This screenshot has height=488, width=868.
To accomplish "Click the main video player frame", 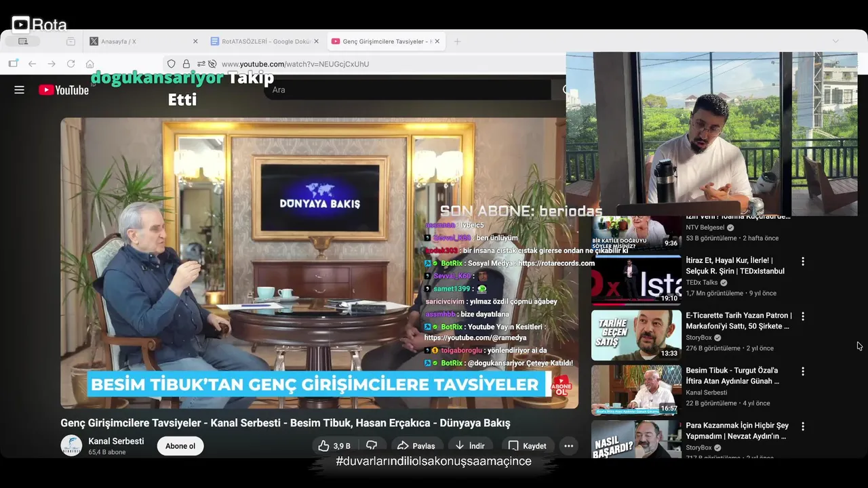I will (319, 263).
